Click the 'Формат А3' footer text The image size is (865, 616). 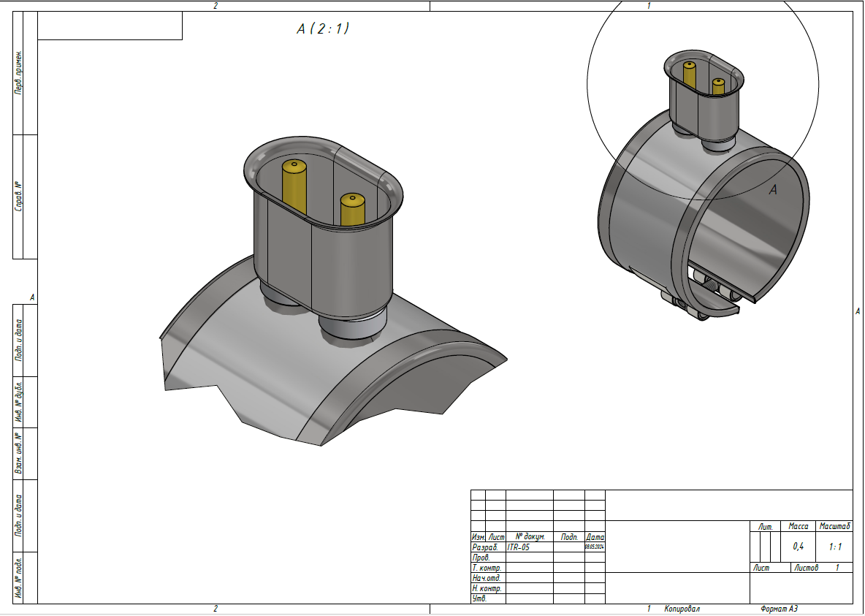click(779, 609)
